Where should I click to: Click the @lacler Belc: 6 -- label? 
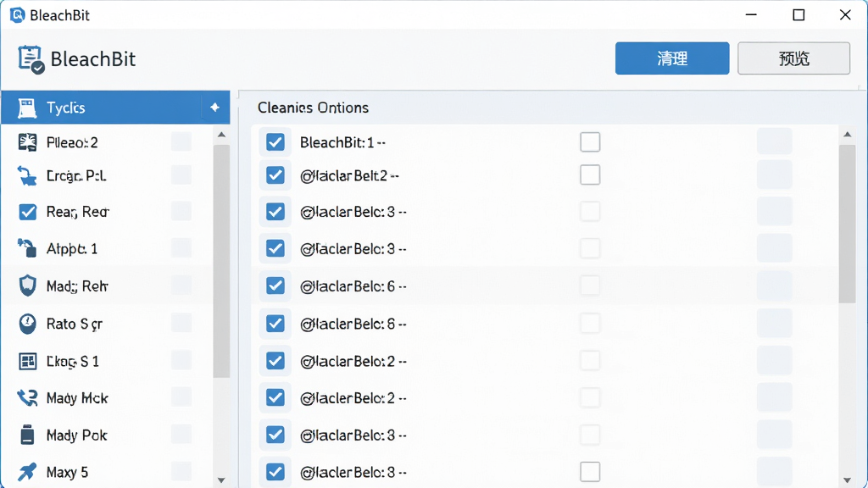coord(353,286)
